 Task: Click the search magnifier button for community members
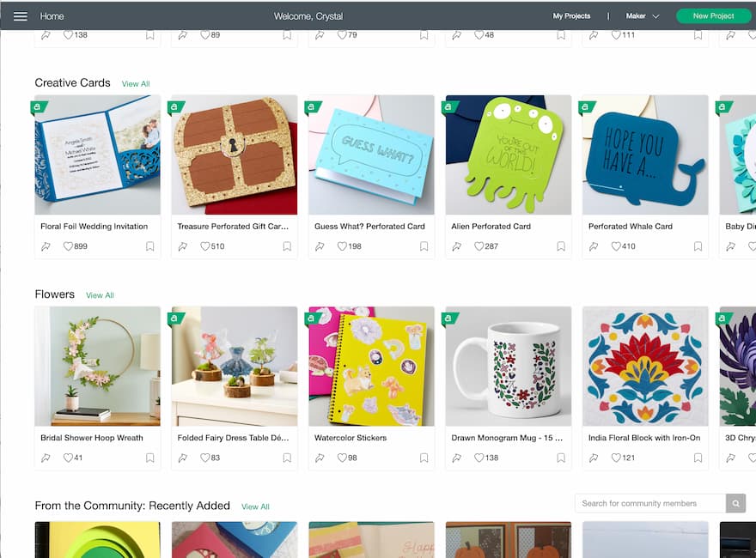pyautogui.click(x=735, y=503)
